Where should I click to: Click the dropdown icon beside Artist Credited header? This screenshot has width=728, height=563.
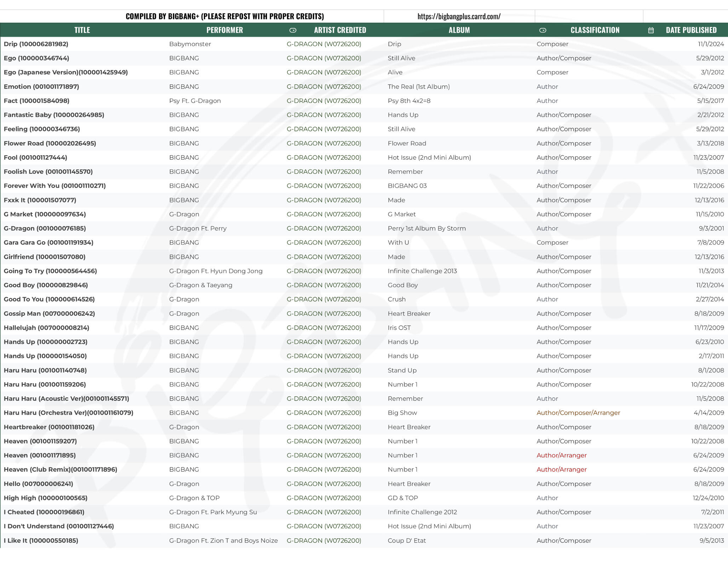[x=293, y=30]
